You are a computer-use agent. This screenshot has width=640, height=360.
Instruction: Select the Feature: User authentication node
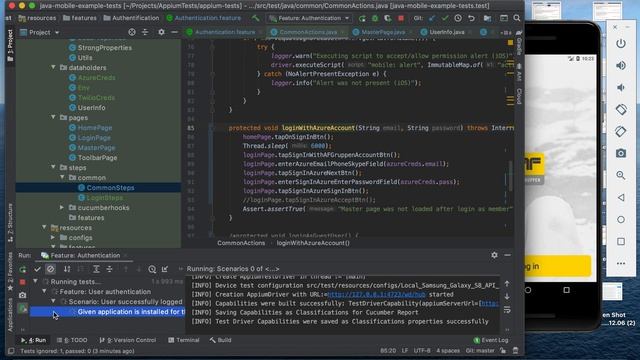105,292
